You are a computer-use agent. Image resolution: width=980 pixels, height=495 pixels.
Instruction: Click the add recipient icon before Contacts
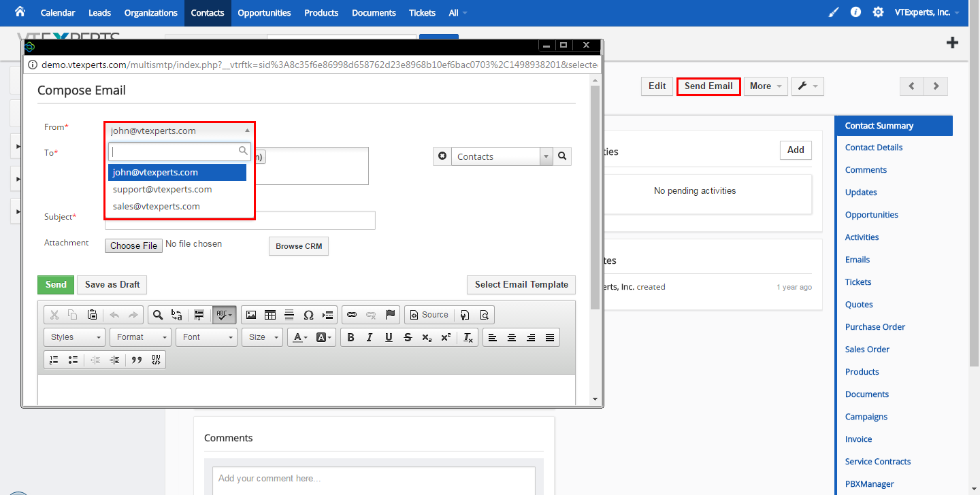tap(442, 156)
